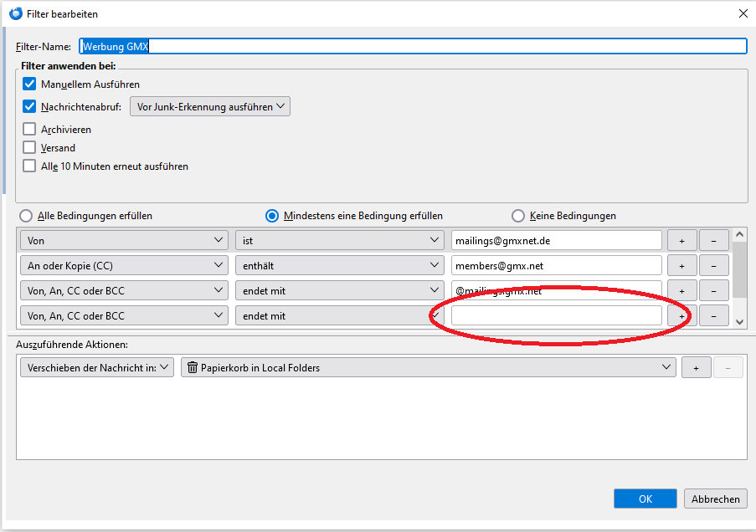Click the Thunderbird icon in title bar
756x532 pixels.
coord(16,13)
